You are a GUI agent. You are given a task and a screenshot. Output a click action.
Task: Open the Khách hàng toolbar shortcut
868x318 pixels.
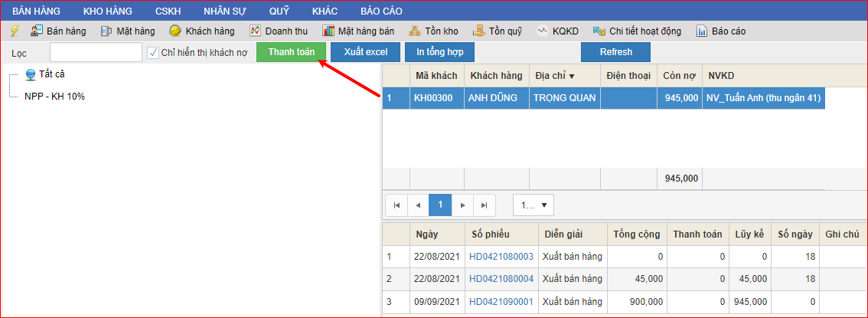202,31
